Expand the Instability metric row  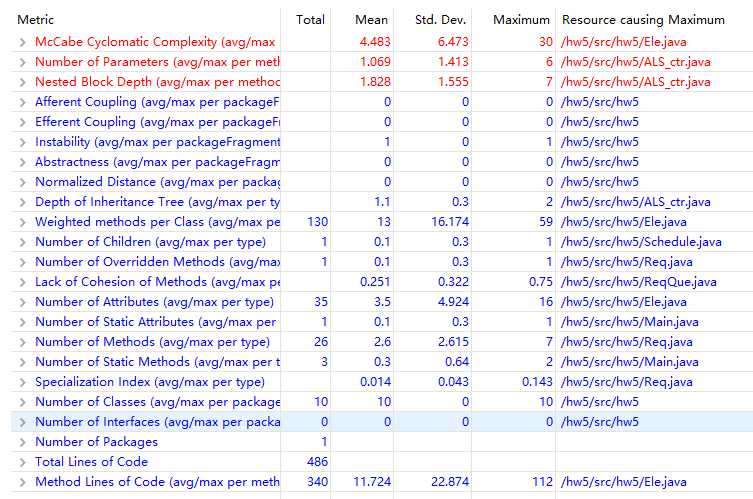(23, 143)
